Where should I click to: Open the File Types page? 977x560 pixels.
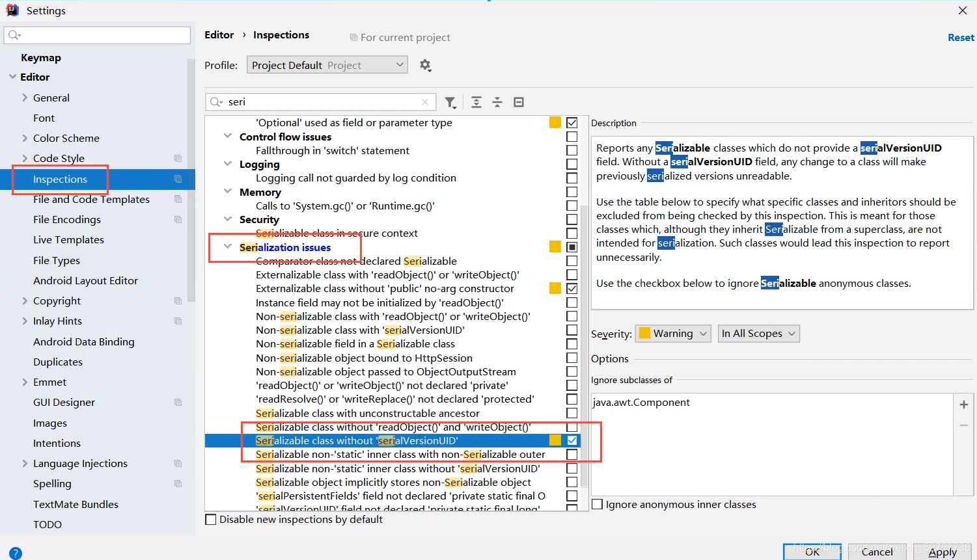pos(57,260)
